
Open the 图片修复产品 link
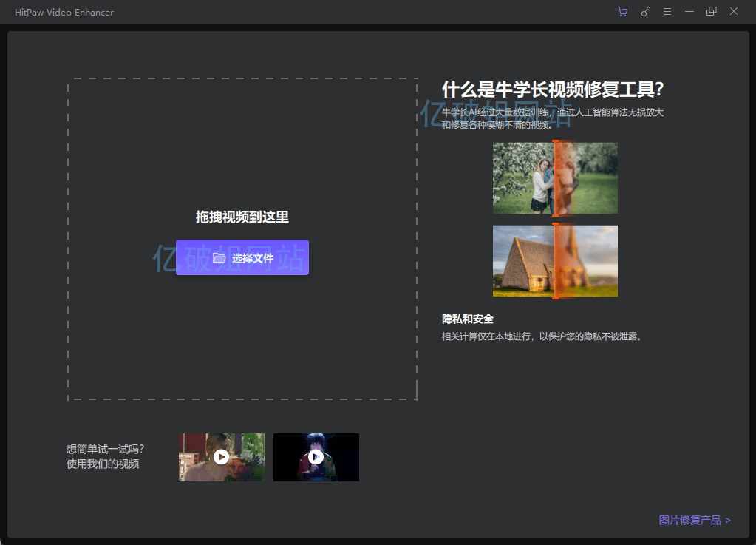(694, 520)
